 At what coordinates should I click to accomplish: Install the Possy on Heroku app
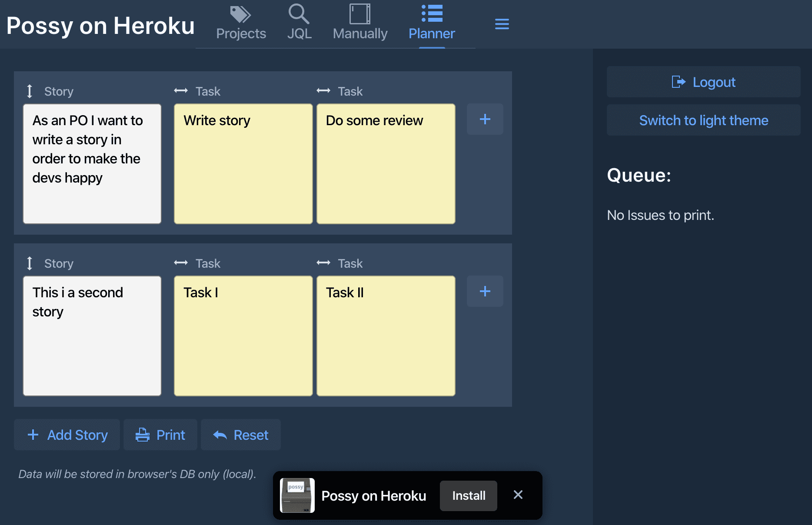[x=469, y=495]
